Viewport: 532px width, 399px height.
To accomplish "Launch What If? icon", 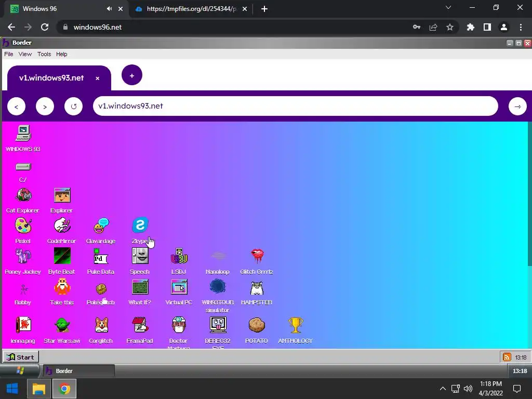I will tap(140, 287).
